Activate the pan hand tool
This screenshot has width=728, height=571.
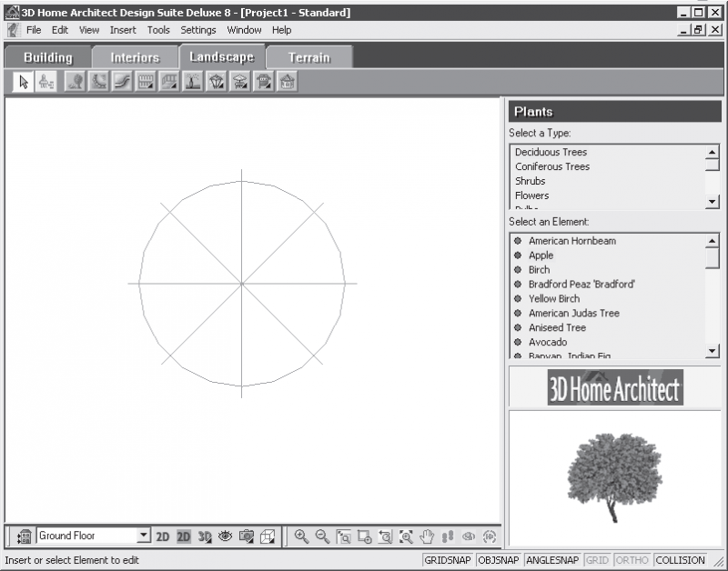(427, 536)
